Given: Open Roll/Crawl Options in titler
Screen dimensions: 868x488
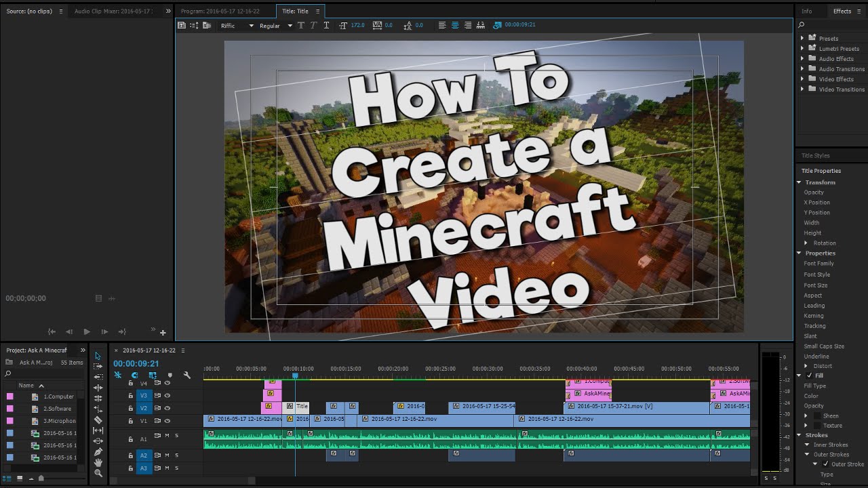Looking at the screenshot, I should pyautogui.click(x=194, y=25).
